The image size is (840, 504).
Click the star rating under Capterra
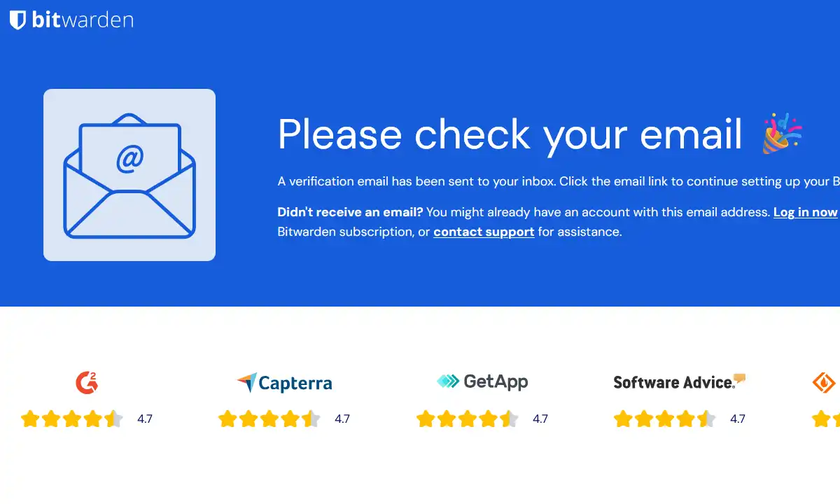tap(269, 419)
